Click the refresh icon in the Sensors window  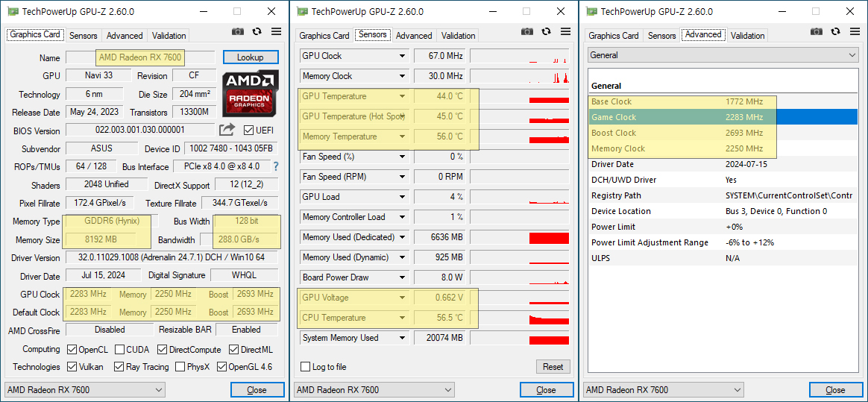(x=547, y=31)
